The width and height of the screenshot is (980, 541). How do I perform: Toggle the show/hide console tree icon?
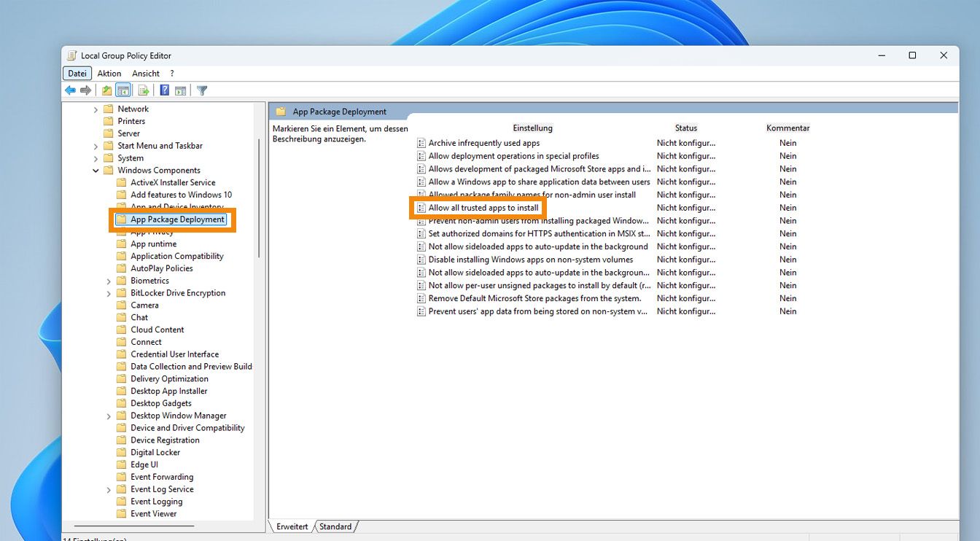[123, 90]
